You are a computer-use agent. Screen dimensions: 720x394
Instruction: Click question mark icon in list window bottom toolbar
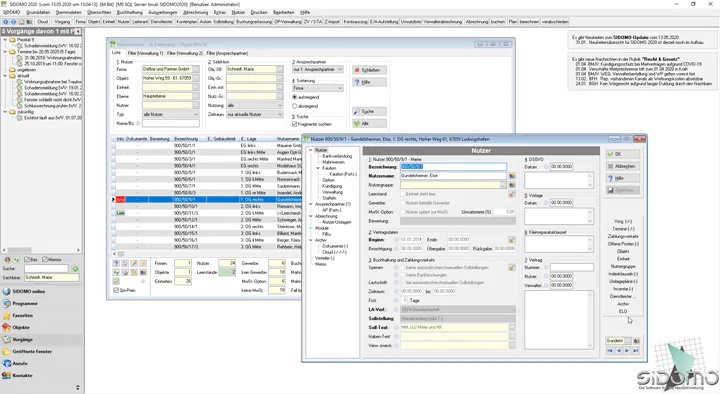coord(116,264)
